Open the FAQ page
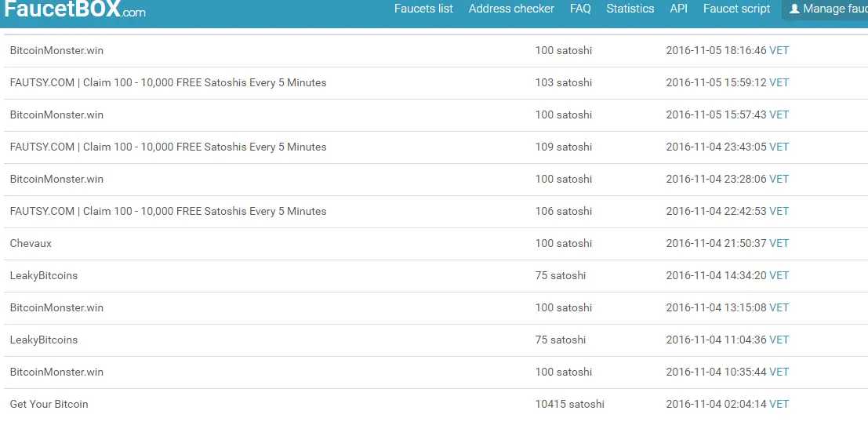 point(580,9)
